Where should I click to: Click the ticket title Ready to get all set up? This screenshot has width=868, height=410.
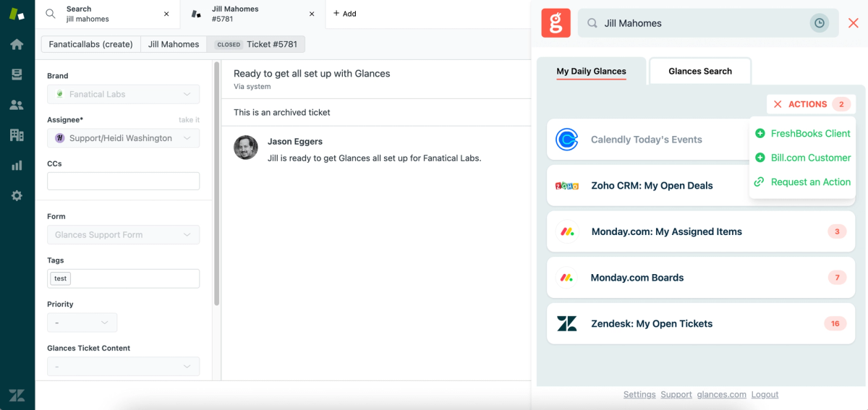coord(312,74)
